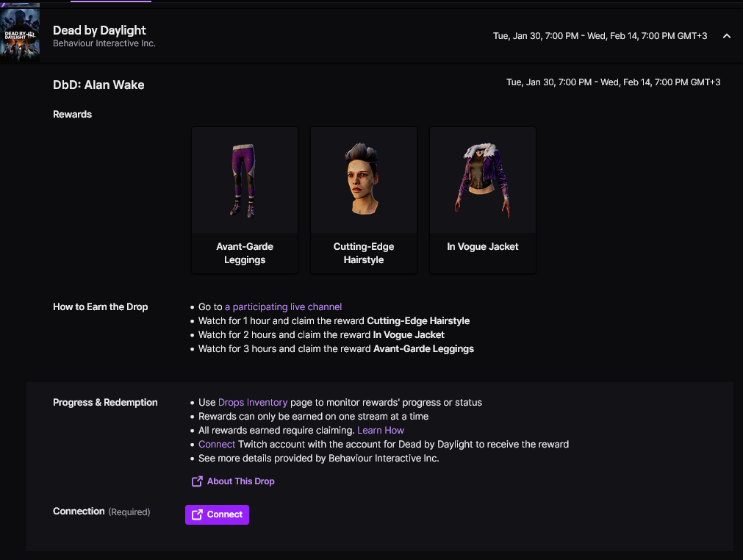Select the Cutting-Edge Hairstyle reward card
The width and height of the screenshot is (743, 560).
pos(364,201)
